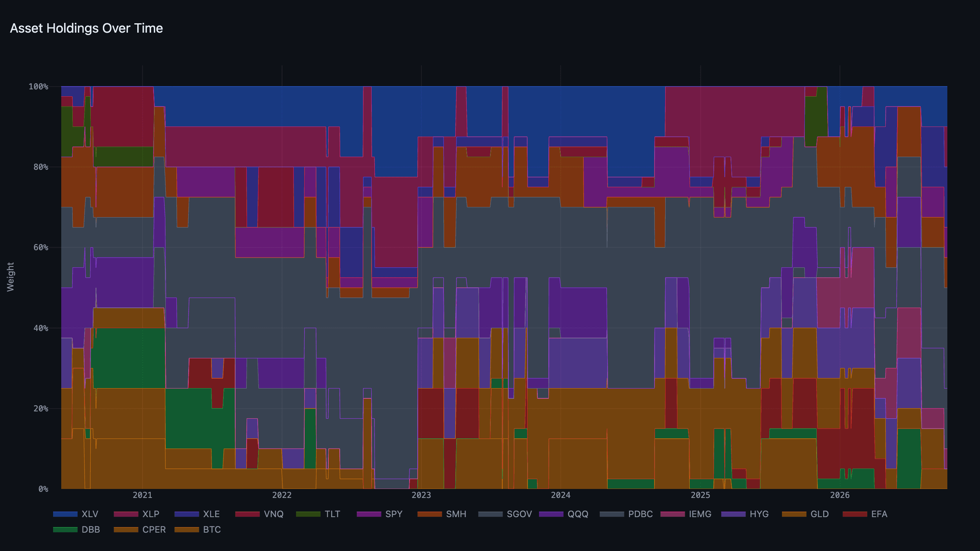The width and height of the screenshot is (980, 551).
Task: Toggle EFA legend item
Action: click(865, 514)
